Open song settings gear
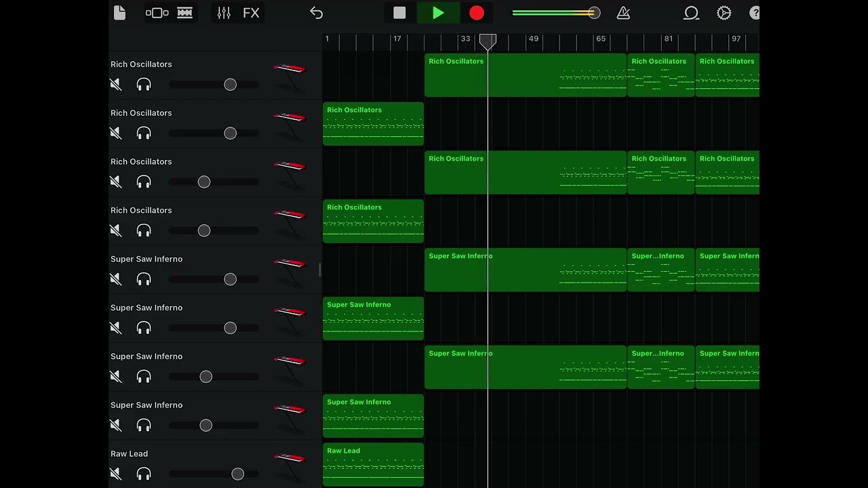The width and height of the screenshot is (868, 488). tap(724, 13)
